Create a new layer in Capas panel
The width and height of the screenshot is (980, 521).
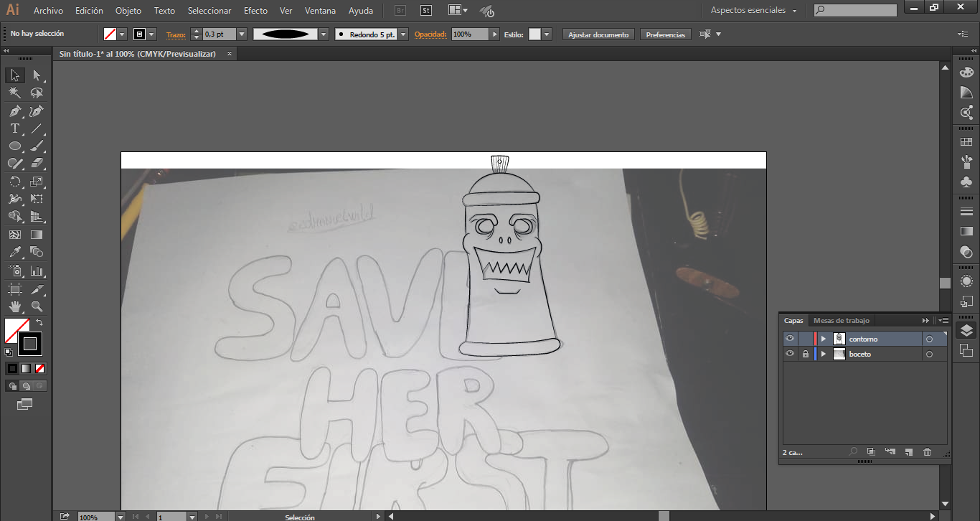click(908, 452)
